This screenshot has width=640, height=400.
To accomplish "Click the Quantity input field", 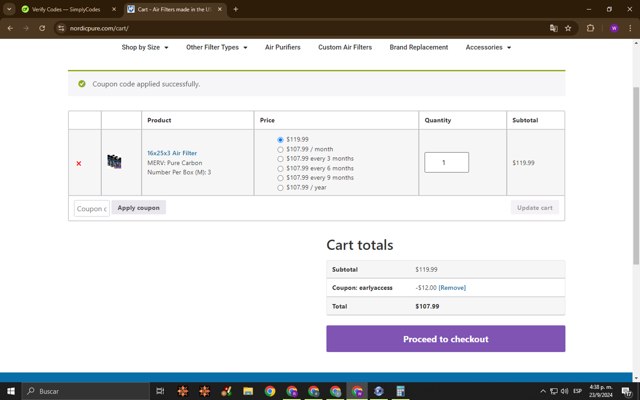I will click(x=447, y=162).
